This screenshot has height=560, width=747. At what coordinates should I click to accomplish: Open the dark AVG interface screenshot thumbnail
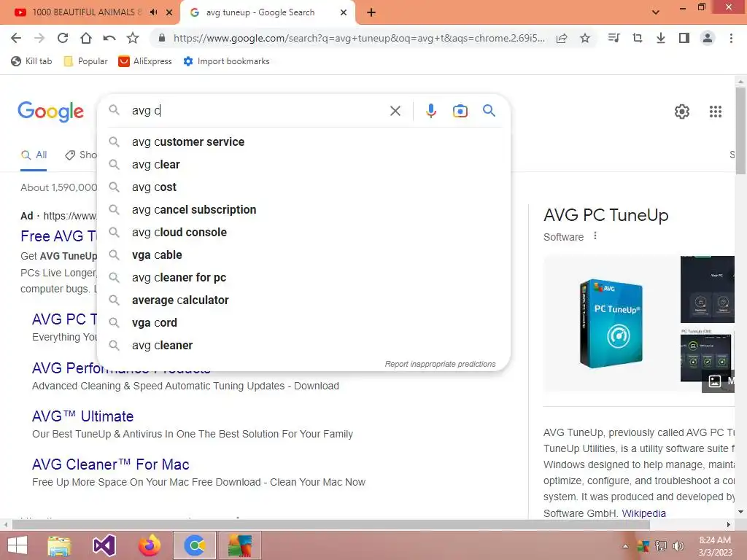click(708, 289)
